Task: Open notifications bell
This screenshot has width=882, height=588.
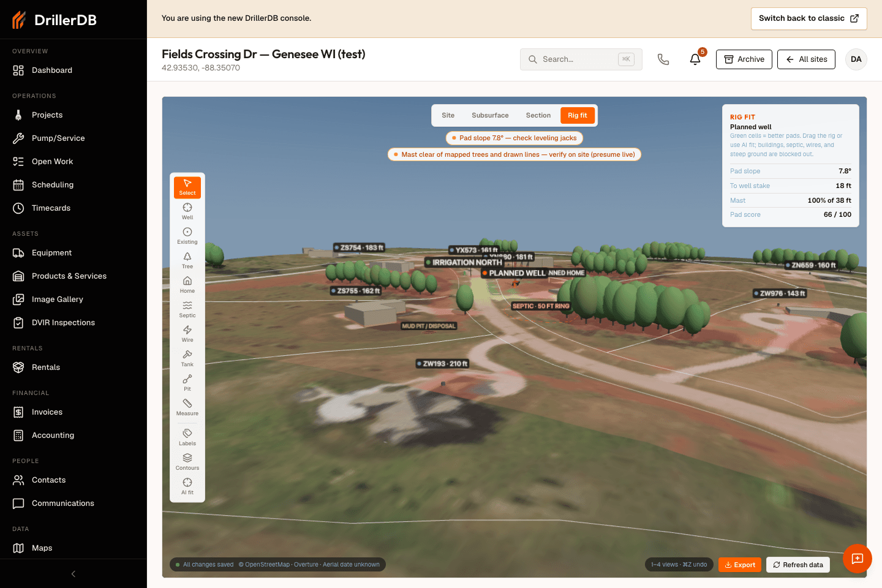Action: [x=695, y=59]
